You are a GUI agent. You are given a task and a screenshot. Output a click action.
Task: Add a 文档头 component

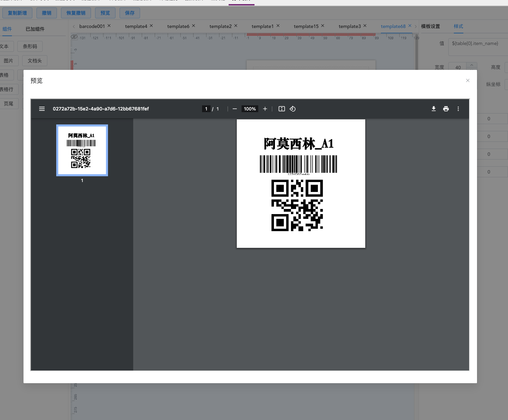coord(35,61)
